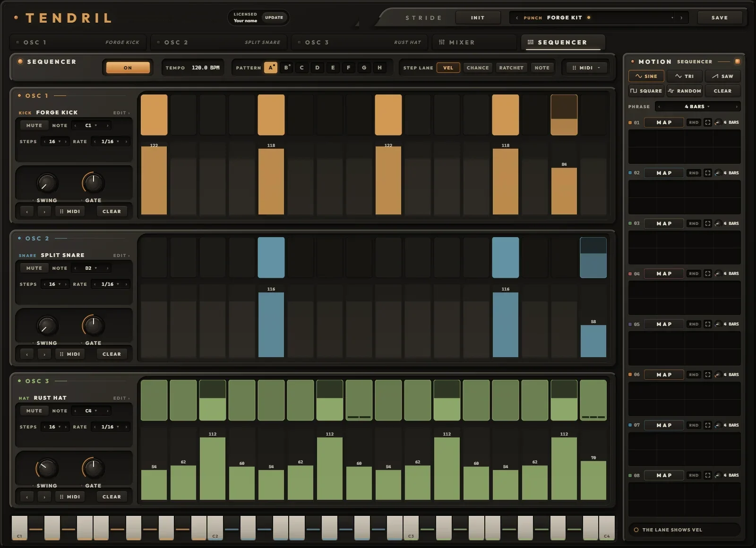Go to the previous preset with left arrow

(517, 18)
